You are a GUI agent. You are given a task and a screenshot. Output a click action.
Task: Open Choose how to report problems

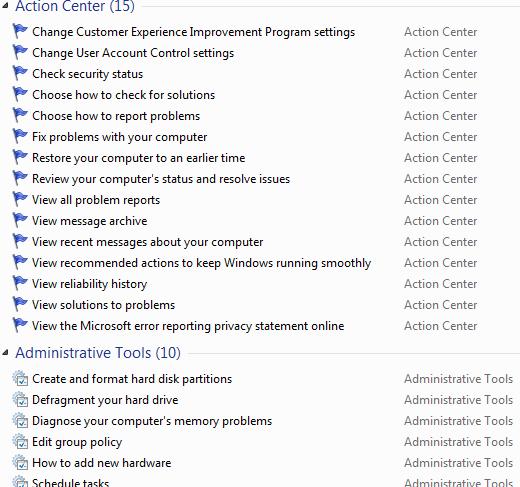coord(116,116)
